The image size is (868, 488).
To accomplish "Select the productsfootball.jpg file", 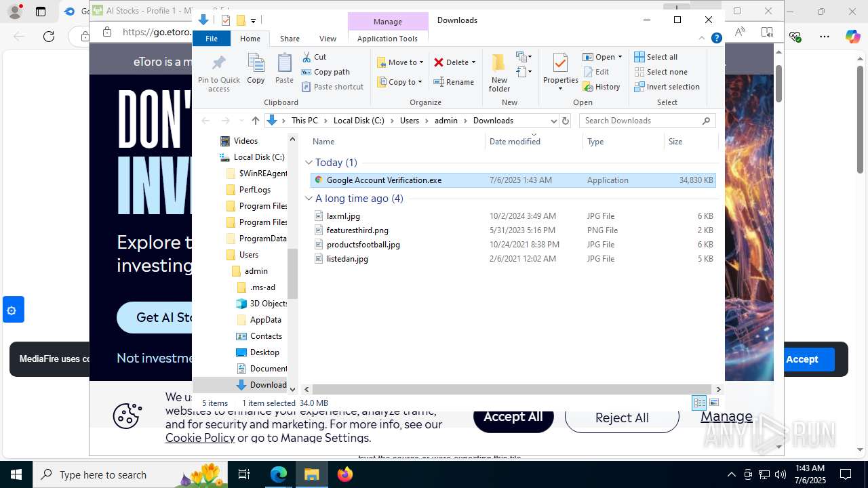I will (x=363, y=244).
